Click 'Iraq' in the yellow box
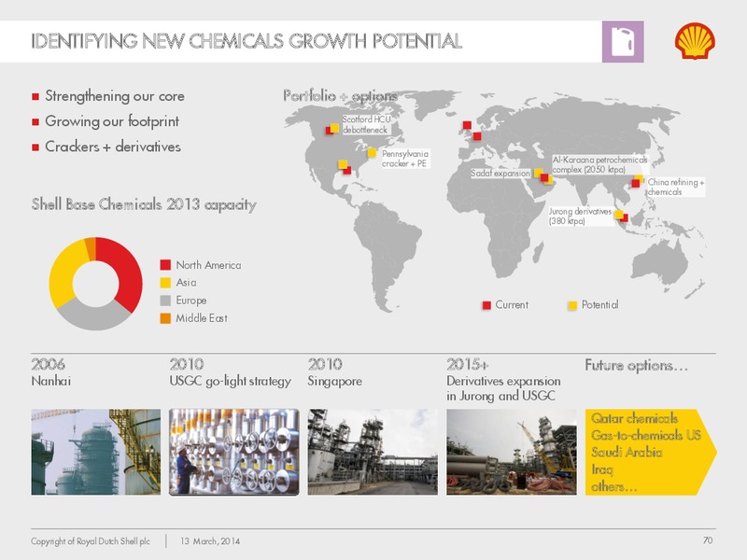Viewport: 747px width, 560px height. (602, 470)
